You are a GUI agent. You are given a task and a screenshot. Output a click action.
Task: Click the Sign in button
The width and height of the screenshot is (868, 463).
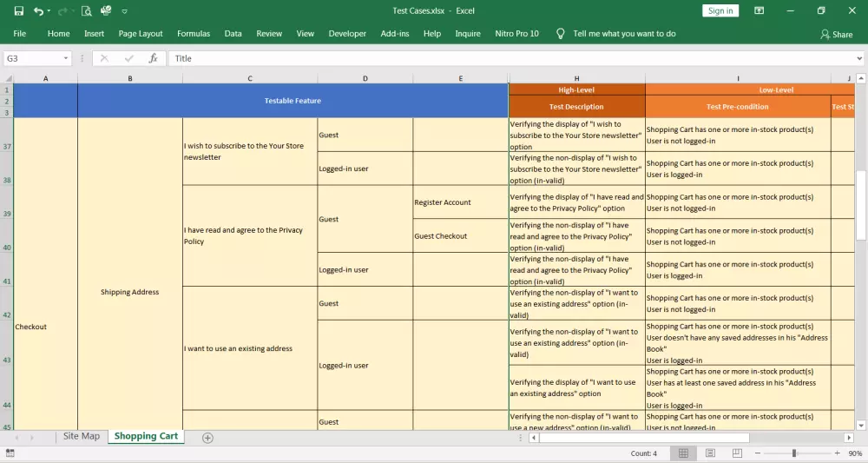[x=720, y=11]
